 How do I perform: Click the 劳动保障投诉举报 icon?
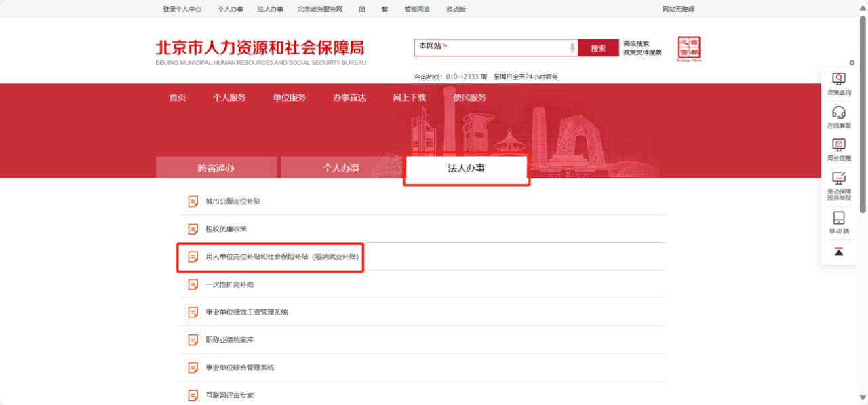(x=839, y=178)
